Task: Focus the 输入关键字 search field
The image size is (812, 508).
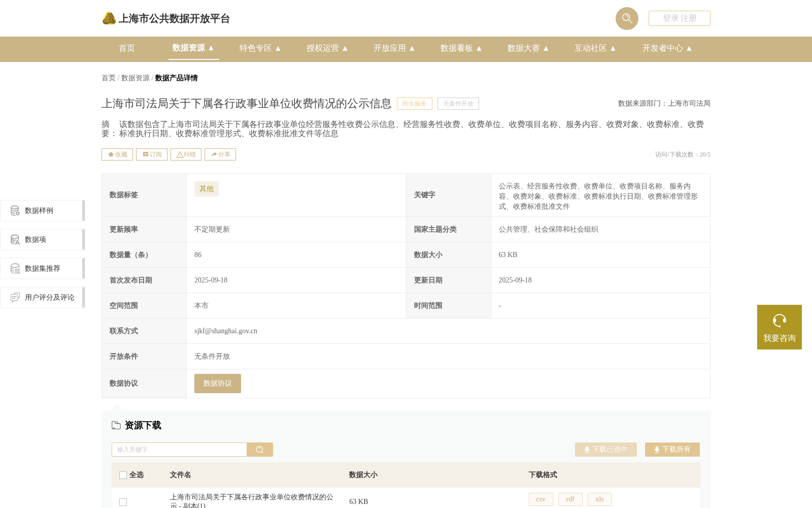Action: pyautogui.click(x=179, y=450)
